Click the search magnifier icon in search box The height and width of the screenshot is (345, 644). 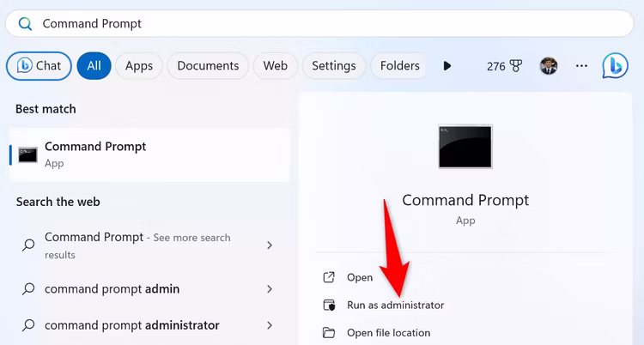click(25, 24)
